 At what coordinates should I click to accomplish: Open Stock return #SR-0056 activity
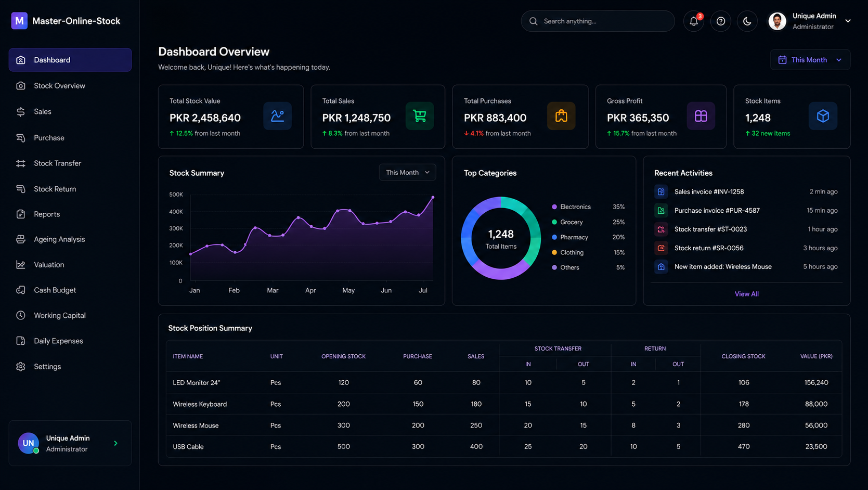pos(746,248)
